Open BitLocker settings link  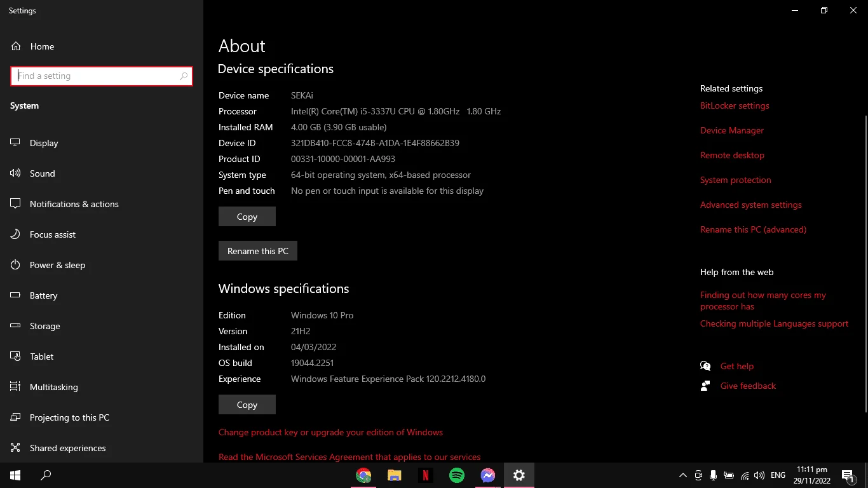click(x=735, y=105)
